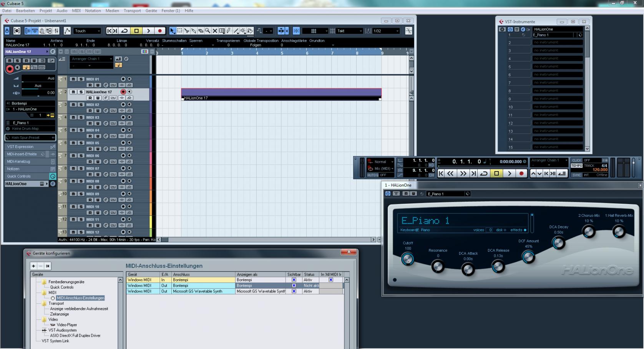This screenshot has height=349, width=644.
Task: Open Notizen inspector section
Action: [30, 169]
